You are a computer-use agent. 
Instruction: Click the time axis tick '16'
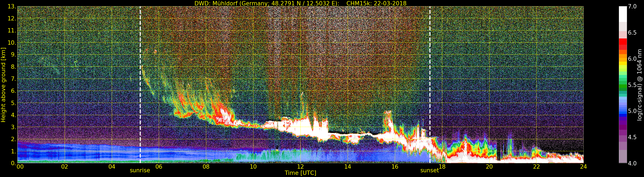pos(395,167)
